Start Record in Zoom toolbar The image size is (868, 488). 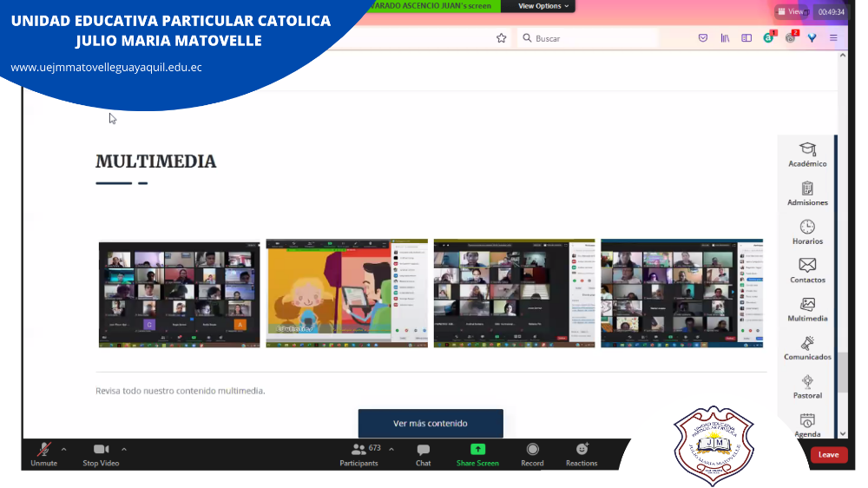tap(532, 455)
